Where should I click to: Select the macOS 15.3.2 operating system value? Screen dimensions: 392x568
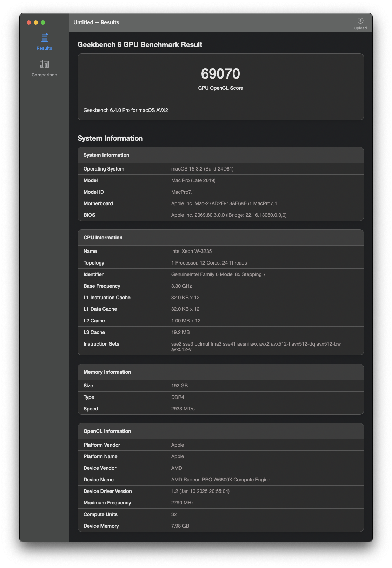202,169
